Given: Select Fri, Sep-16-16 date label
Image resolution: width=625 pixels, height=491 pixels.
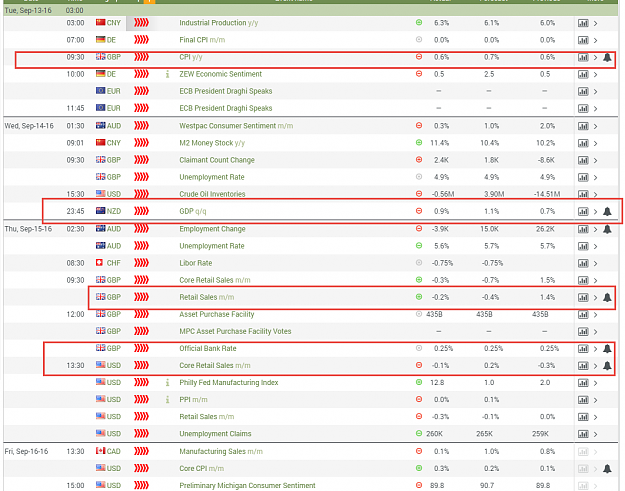Looking at the screenshot, I should click(26, 451).
